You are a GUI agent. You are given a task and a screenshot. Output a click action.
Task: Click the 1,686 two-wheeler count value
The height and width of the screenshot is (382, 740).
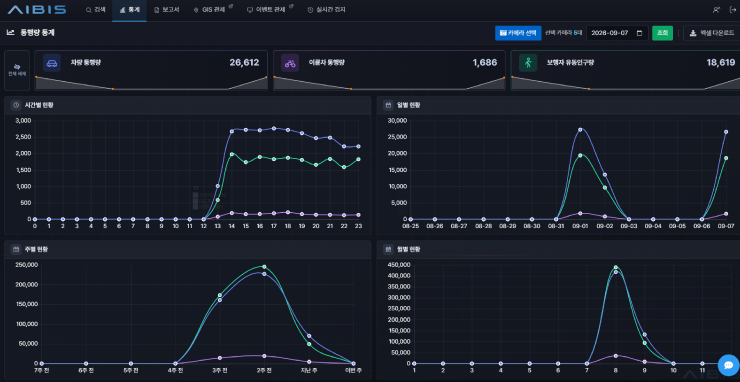(485, 63)
